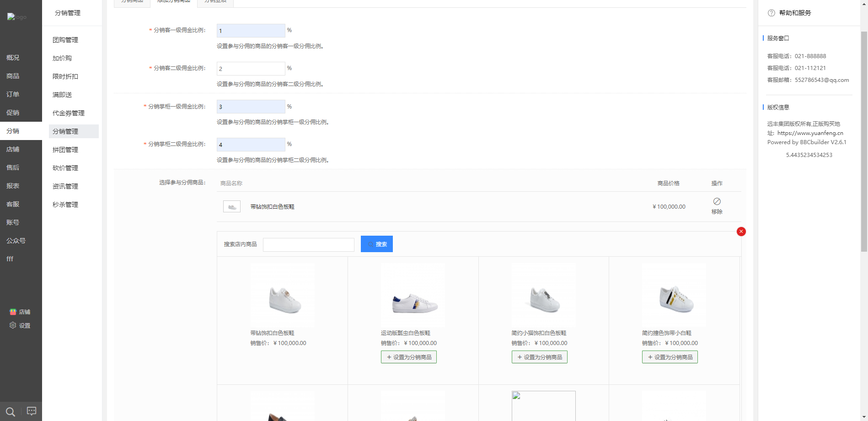868x421 pixels.
Task: Open the chat message icon at bottom left
Action: (x=32, y=411)
